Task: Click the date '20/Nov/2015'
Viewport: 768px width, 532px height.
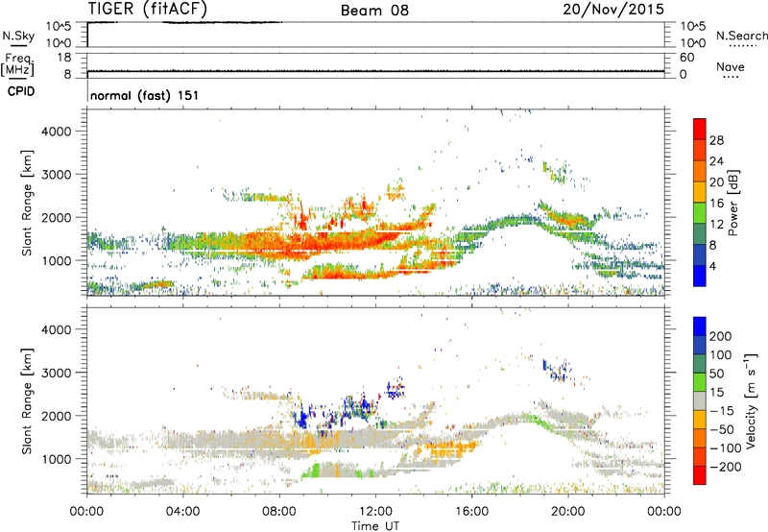Action: (x=613, y=9)
